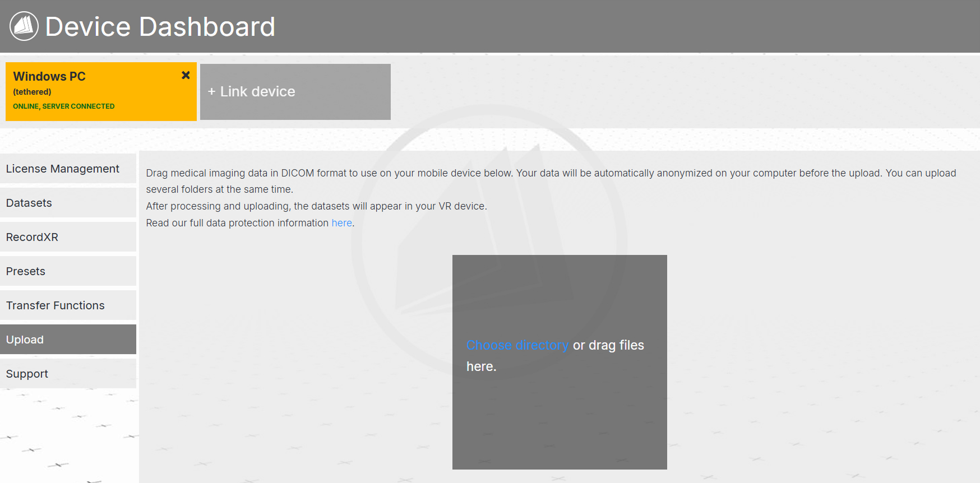Click the 'After processing and uploading' sentence

click(316, 206)
